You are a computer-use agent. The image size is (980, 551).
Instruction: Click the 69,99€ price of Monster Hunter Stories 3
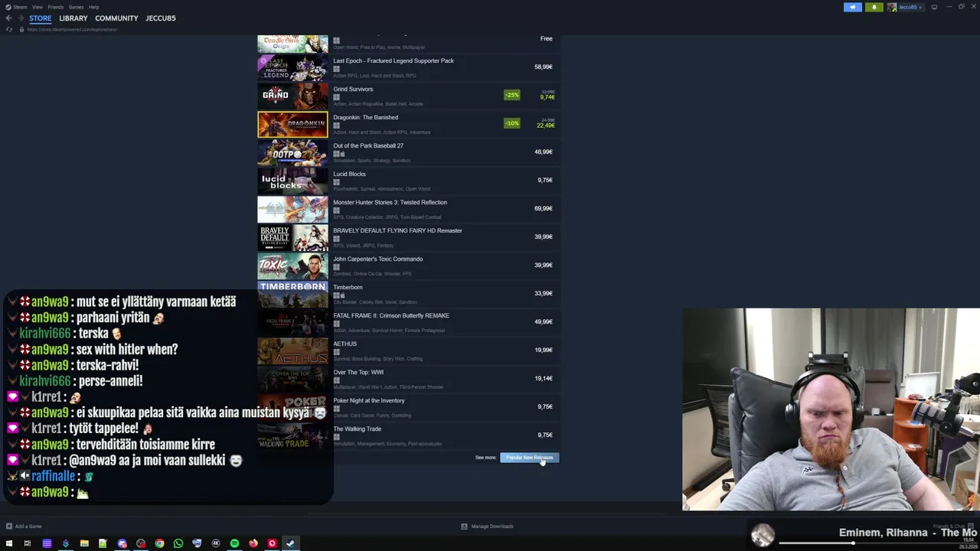pos(543,208)
